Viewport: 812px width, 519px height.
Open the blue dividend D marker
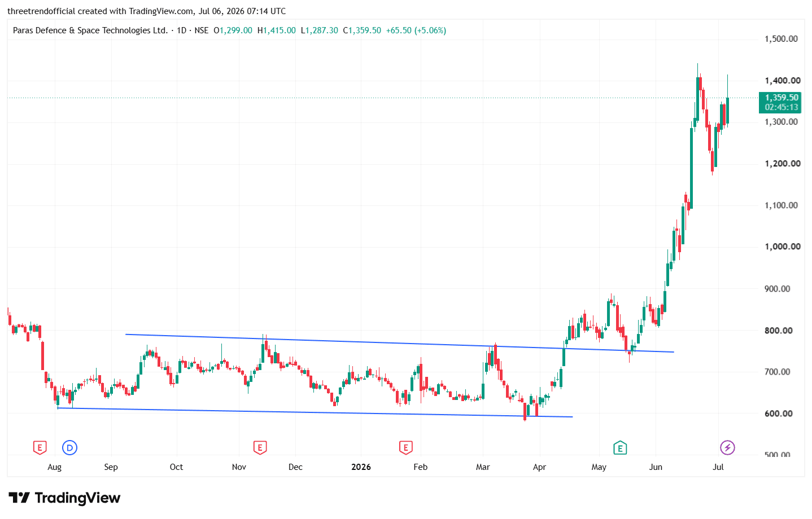point(69,448)
